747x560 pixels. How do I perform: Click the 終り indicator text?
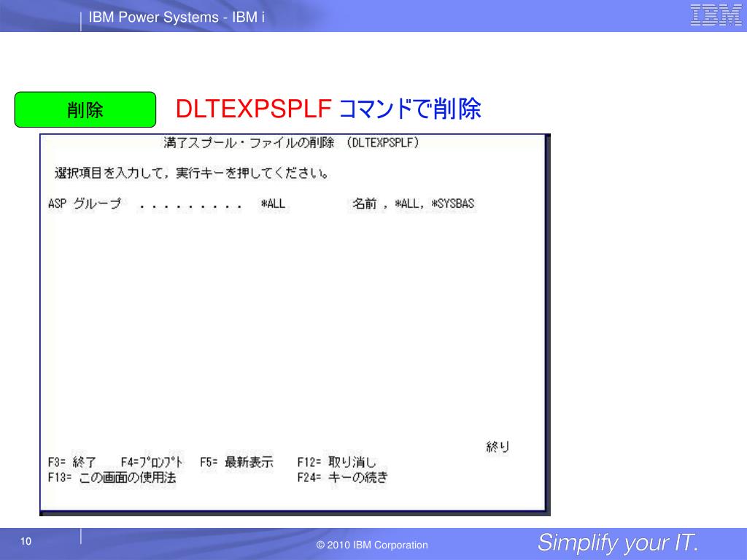(498, 447)
